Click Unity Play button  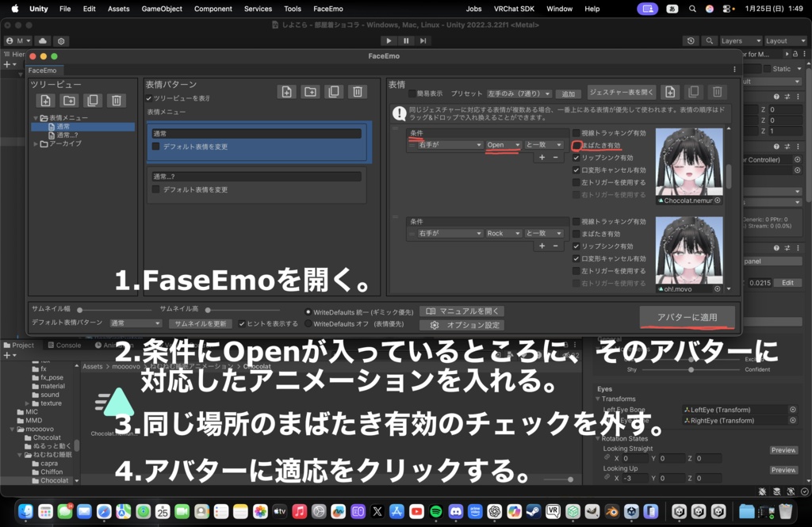pos(389,41)
